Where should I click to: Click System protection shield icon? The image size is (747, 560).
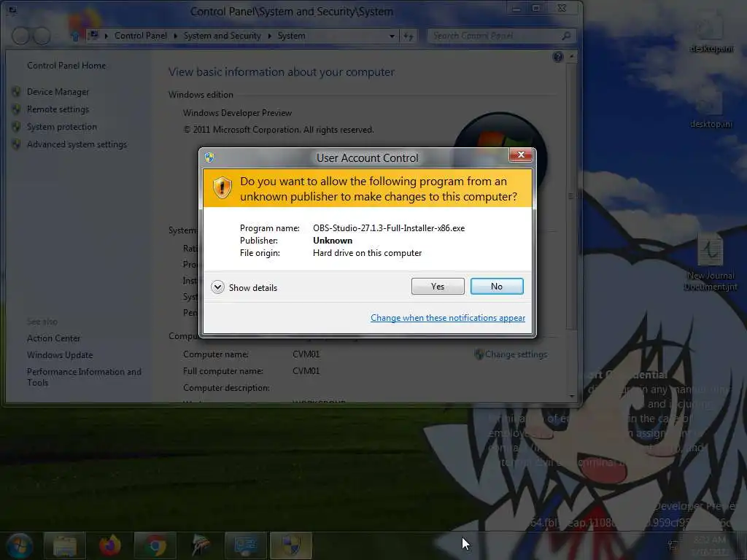(x=16, y=127)
